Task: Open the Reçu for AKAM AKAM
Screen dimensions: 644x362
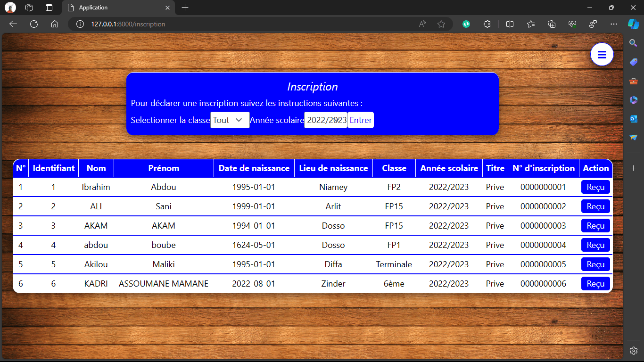Action: click(596, 226)
